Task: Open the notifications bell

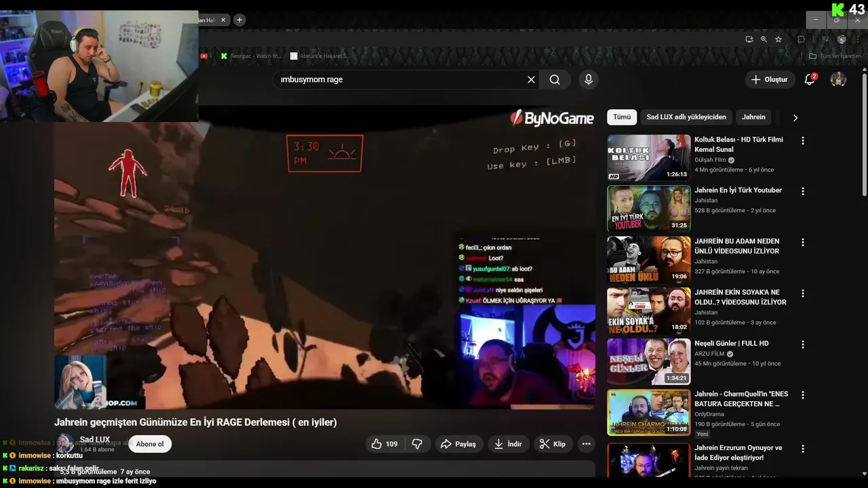Action: tap(810, 79)
